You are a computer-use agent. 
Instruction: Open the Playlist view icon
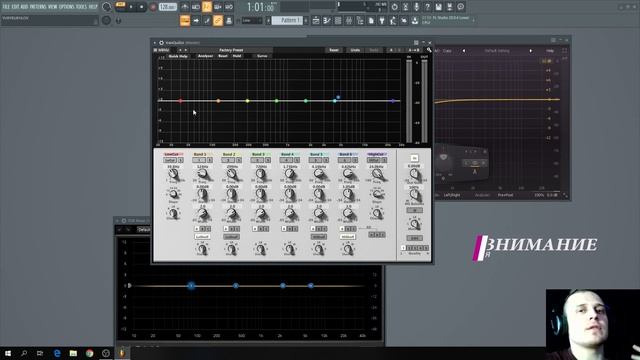coord(316,20)
